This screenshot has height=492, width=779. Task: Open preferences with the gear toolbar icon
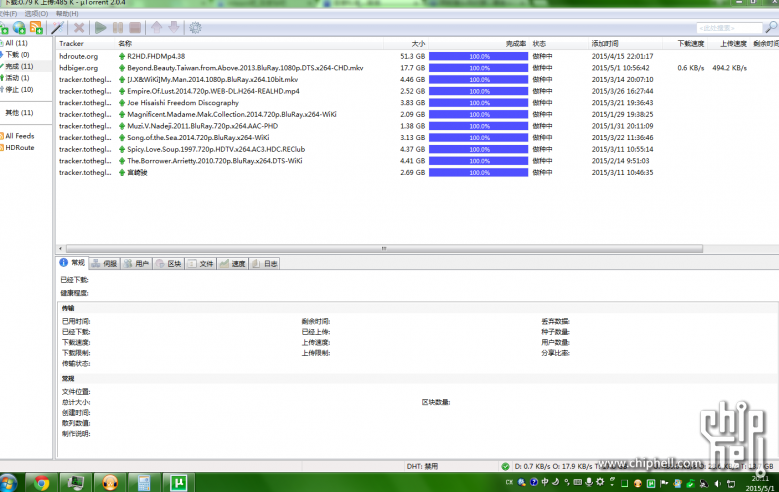195,28
